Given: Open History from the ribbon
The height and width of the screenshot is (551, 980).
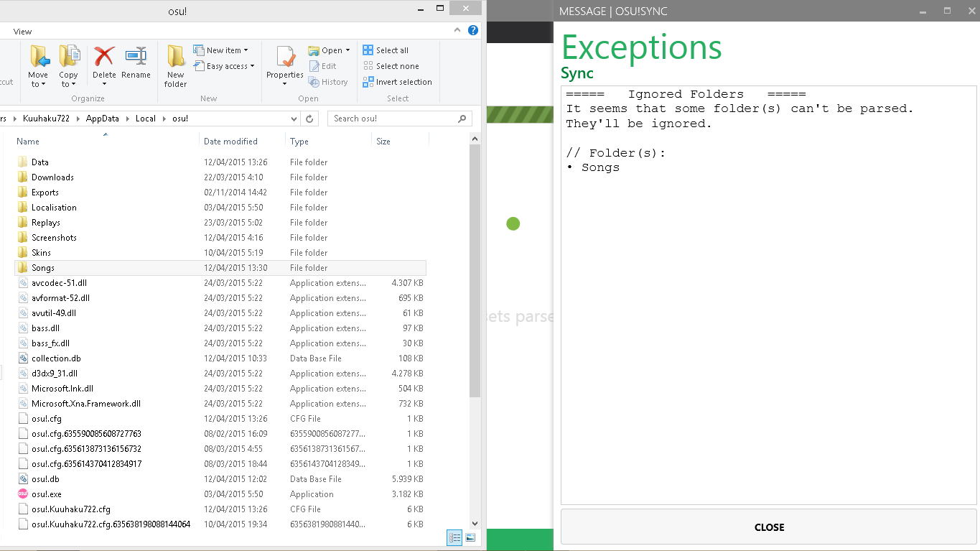Looking at the screenshot, I should pos(329,82).
